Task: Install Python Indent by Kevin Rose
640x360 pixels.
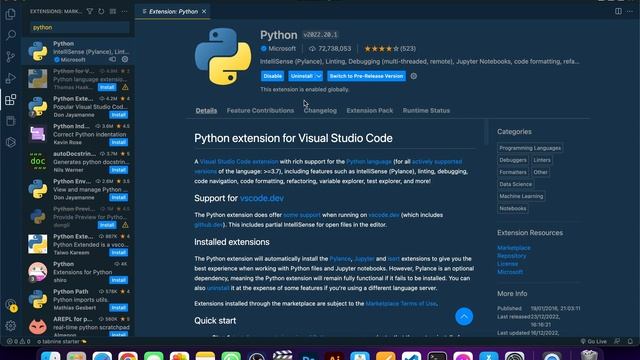Action: [118, 142]
